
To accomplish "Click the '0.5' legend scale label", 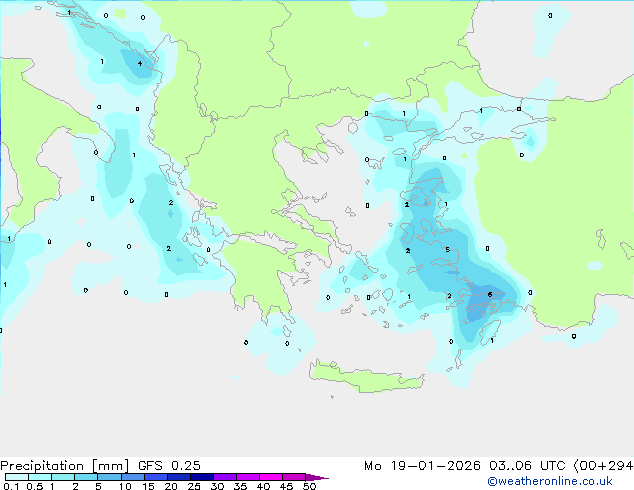I will tap(34, 486).
